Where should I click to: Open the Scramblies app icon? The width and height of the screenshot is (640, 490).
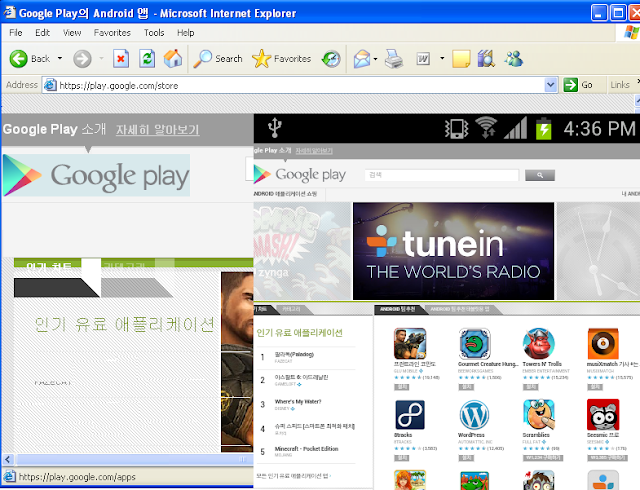coord(539,415)
